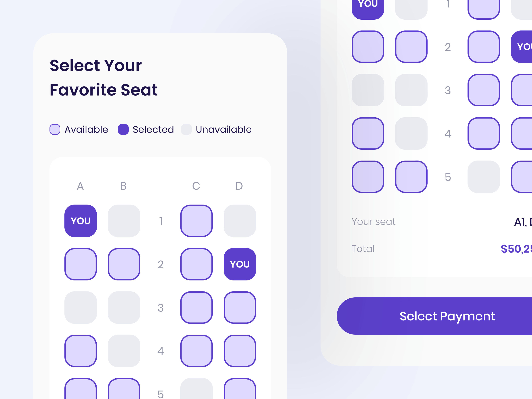Select seat C3 in the Favorite Seat card
The image size is (532, 399).
point(197,307)
